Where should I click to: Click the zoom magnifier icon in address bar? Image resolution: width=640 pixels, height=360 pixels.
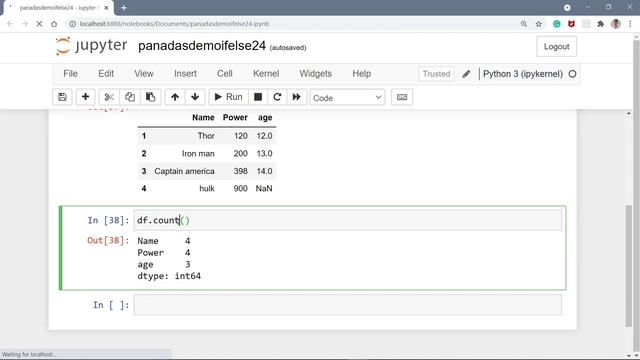[x=524, y=24]
